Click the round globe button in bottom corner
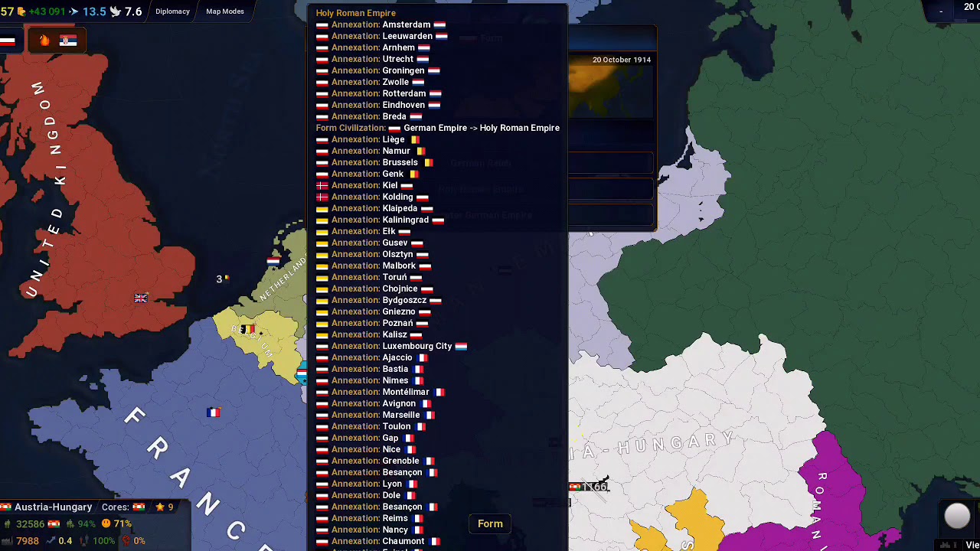980x551 pixels. pos(957,517)
